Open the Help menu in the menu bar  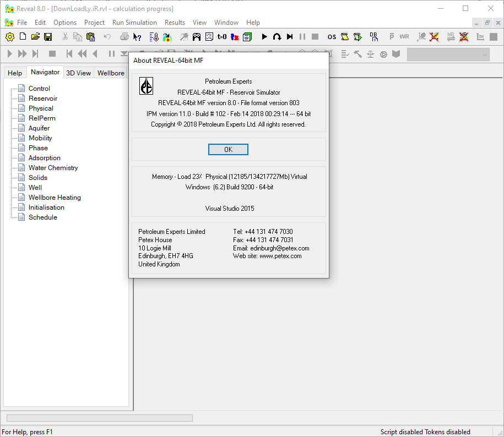pos(253,23)
